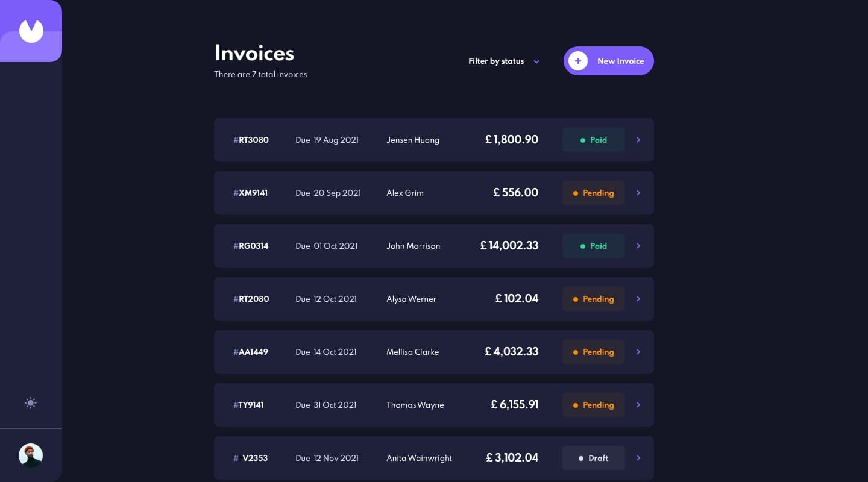The width and height of the screenshot is (868, 482).
Task: Click the Paid badge on invoice RT3080
Action: point(594,140)
